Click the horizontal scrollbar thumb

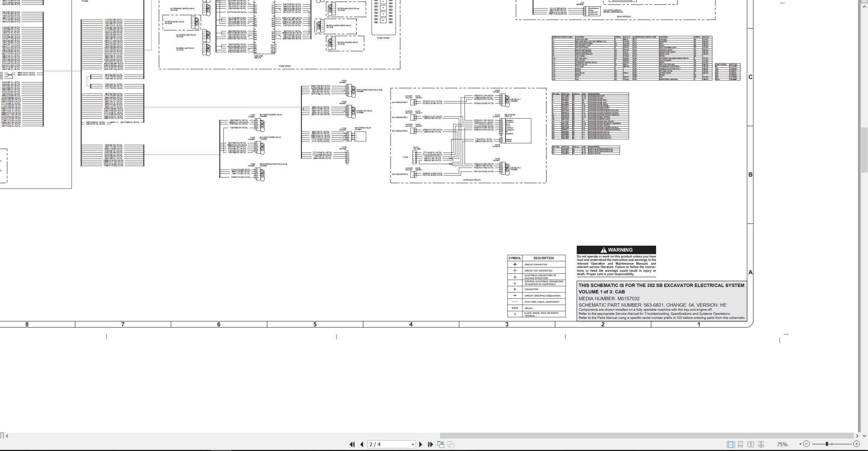tap(647, 436)
